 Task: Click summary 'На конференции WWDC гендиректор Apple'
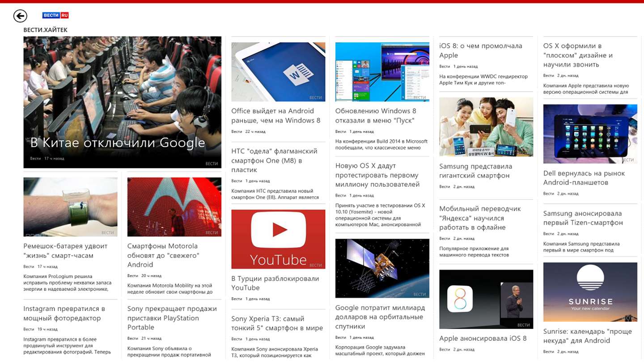(483, 80)
